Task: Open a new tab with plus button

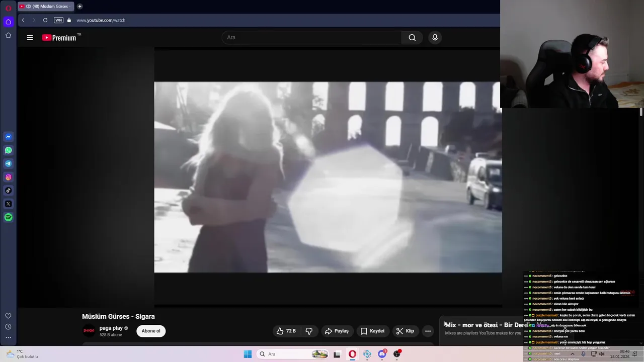Action: tap(79, 7)
